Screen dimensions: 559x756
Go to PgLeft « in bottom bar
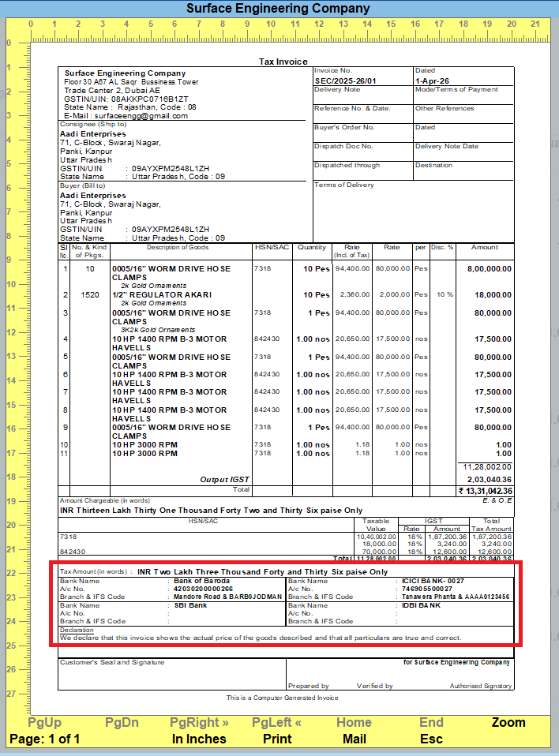[277, 722]
